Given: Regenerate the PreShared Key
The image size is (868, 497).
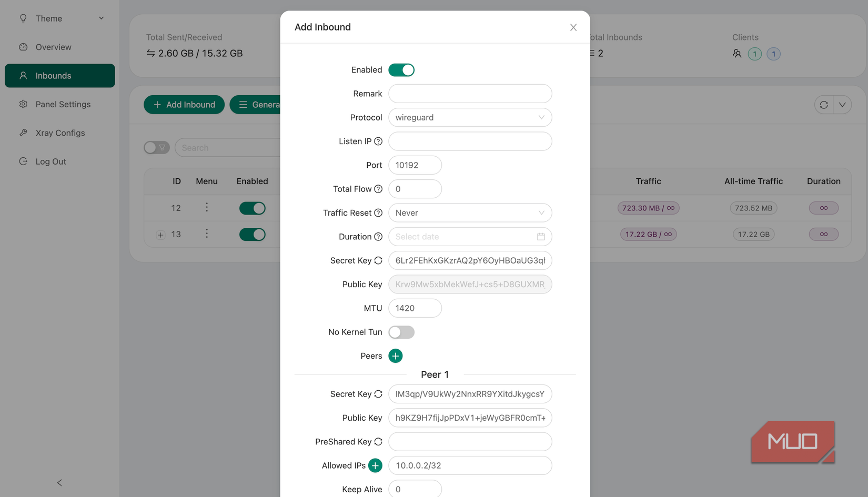Looking at the screenshot, I should pos(378,442).
